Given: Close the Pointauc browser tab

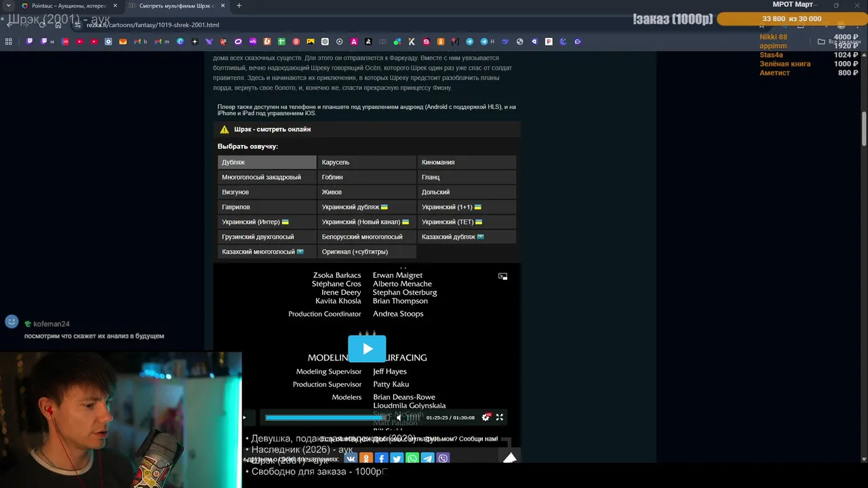Looking at the screenshot, I should [115, 5].
